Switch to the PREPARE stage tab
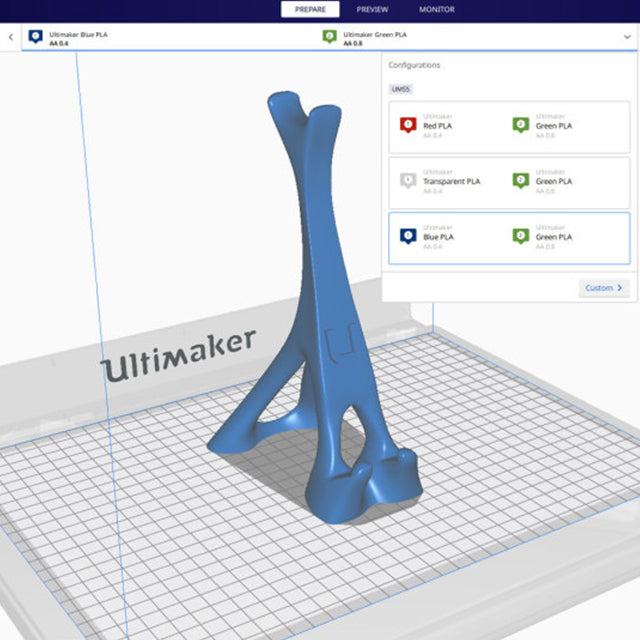Screen dimensions: 640x640 click(310, 9)
